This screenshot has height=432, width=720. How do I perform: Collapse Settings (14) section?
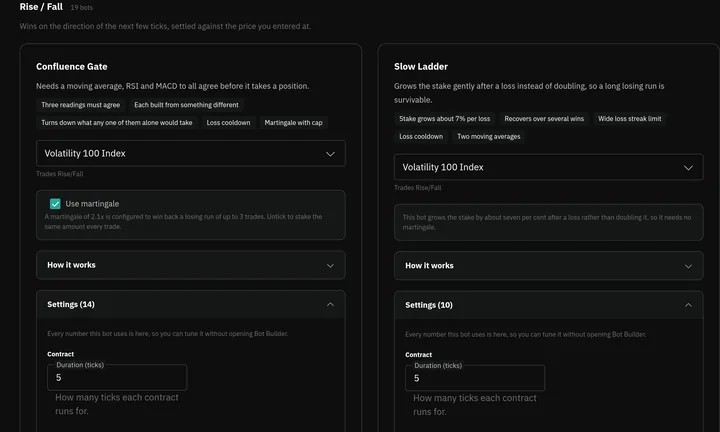pyautogui.click(x=191, y=304)
